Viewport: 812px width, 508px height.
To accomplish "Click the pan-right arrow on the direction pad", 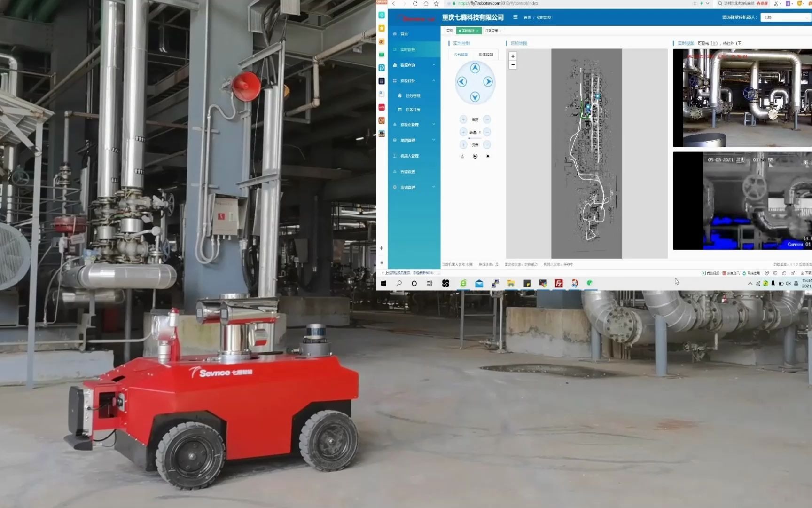I will tap(488, 82).
